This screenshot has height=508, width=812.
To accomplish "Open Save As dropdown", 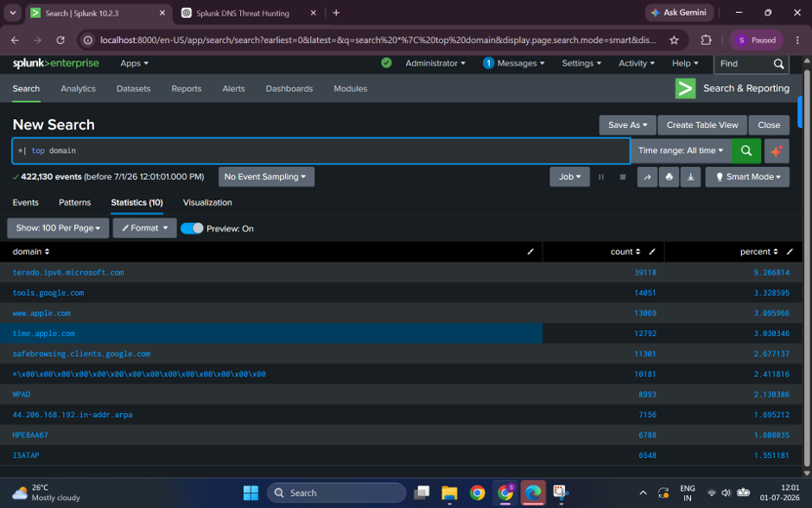I will point(628,124).
